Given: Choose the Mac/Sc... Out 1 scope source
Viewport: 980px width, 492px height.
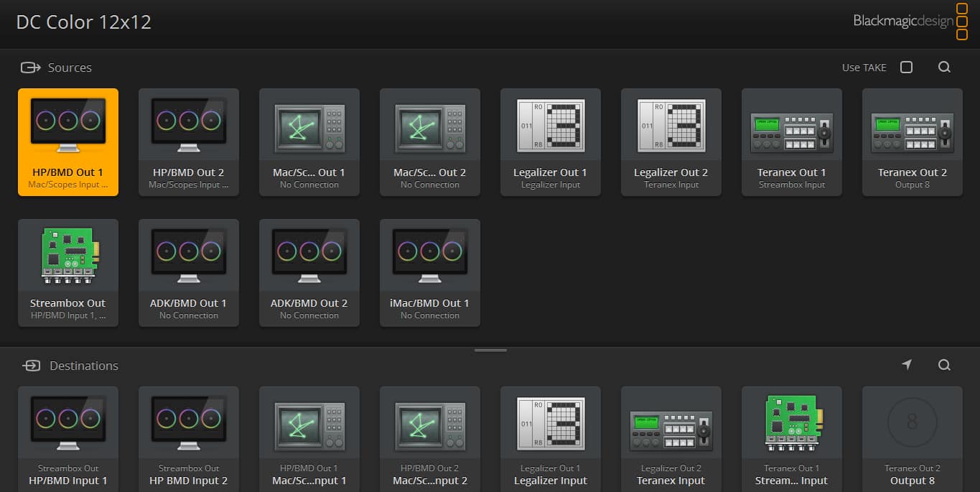Looking at the screenshot, I should point(309,142).
